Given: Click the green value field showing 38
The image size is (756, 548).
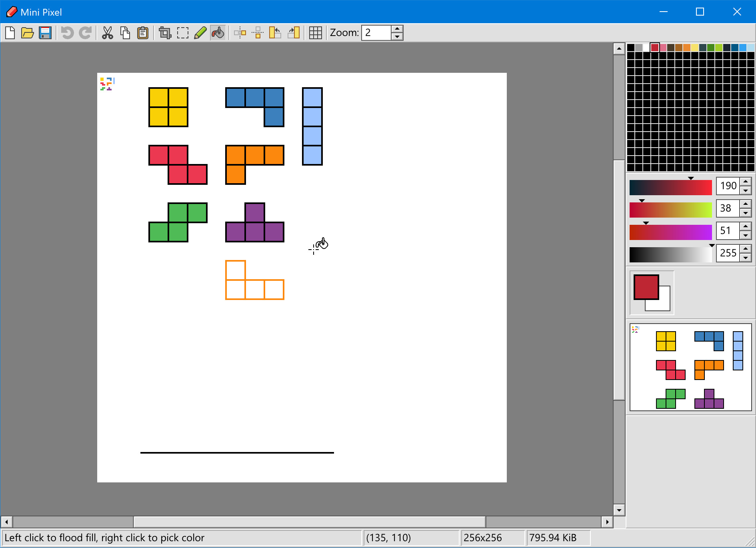Looking at the screenshot, I should pos(728,208).
